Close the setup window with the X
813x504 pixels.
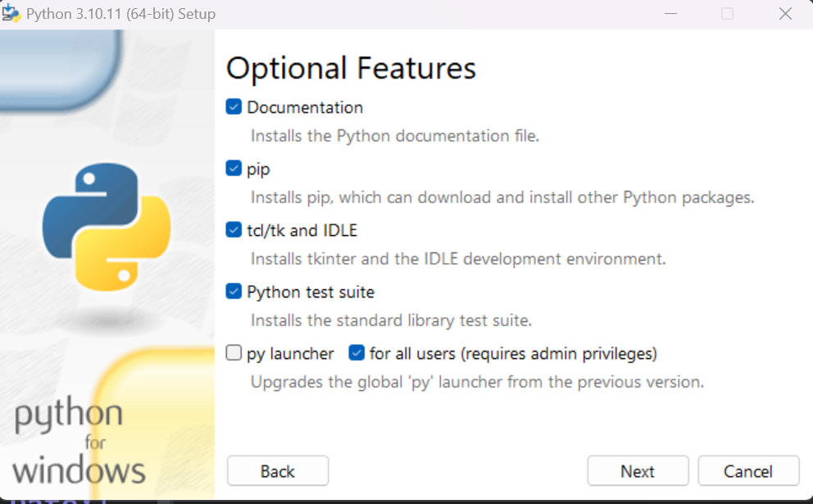[785, 14]
